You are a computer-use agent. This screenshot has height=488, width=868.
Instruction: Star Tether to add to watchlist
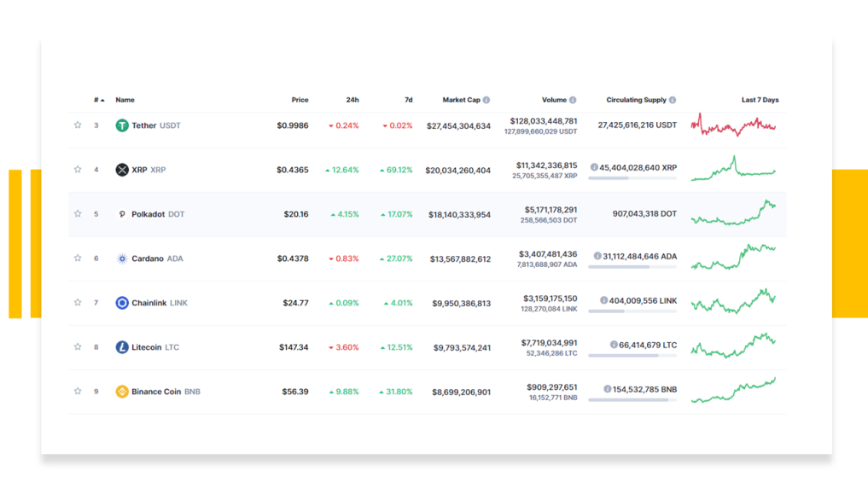click(x=78, y=125)
